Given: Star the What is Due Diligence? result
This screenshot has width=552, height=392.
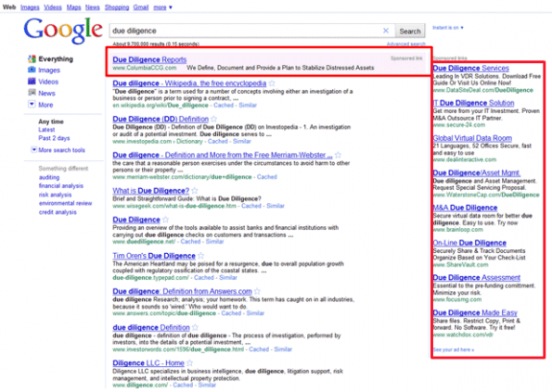Looking at the screenshot, I should pos(194,191).
